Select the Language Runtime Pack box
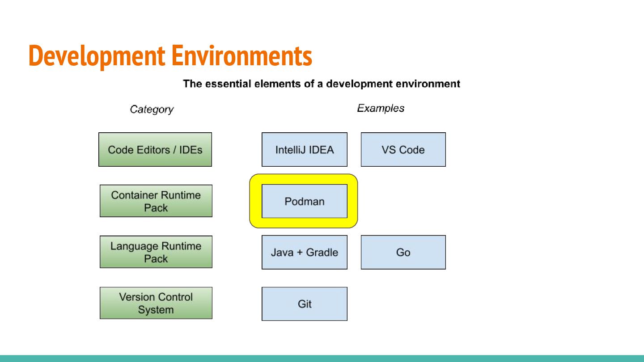 click(156, 252)
